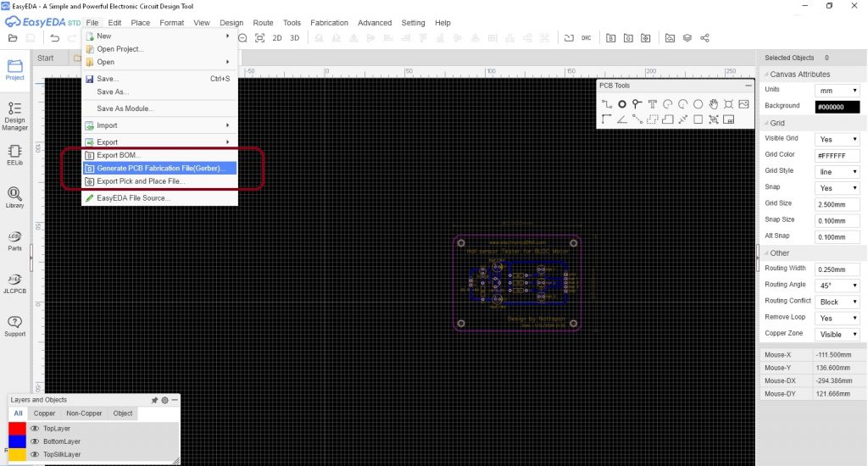The image size is (868, 466).
Task: Click the Background color field #000000
Action: (x=837, y=107)
